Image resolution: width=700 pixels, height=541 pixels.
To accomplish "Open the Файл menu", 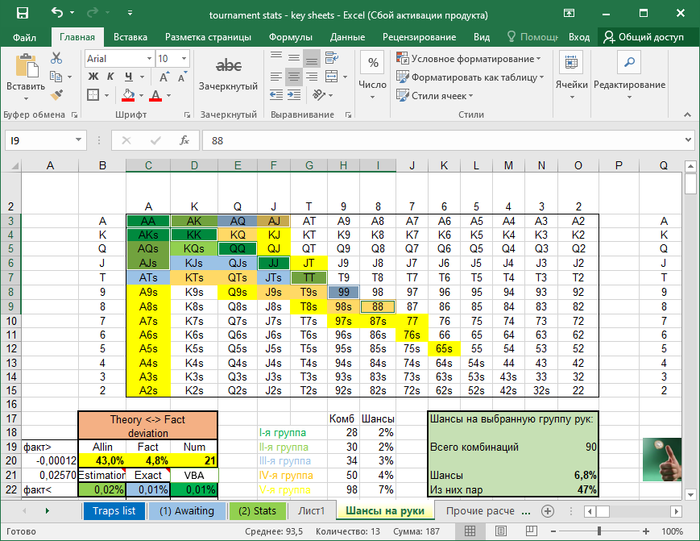I will (x=25, y=37).
